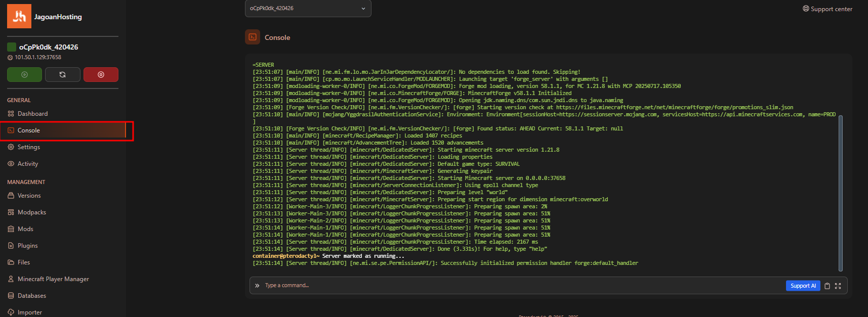This screenshot has width=868, height=317.
Task: Click the Databases cylinder icon
Action: tap(11, 296)
